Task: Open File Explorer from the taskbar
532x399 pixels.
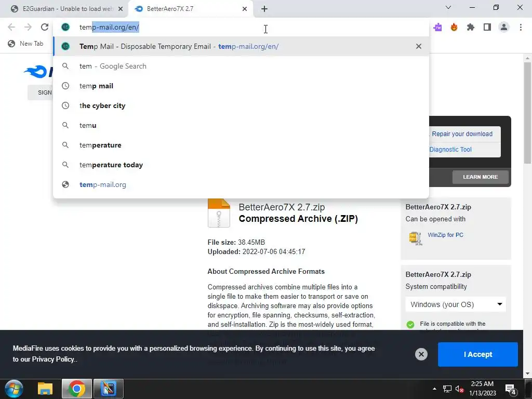Action: coord(45,389)
